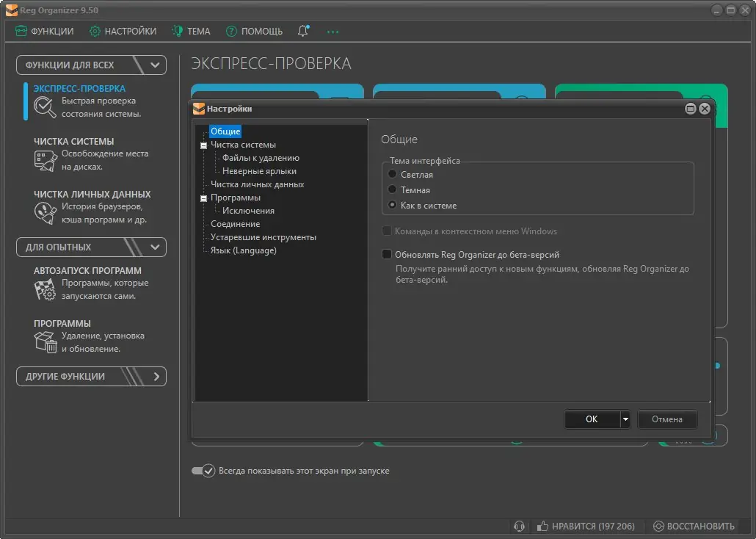
Task: Check Команды в контекстном меню Windows
Action: 387,231
